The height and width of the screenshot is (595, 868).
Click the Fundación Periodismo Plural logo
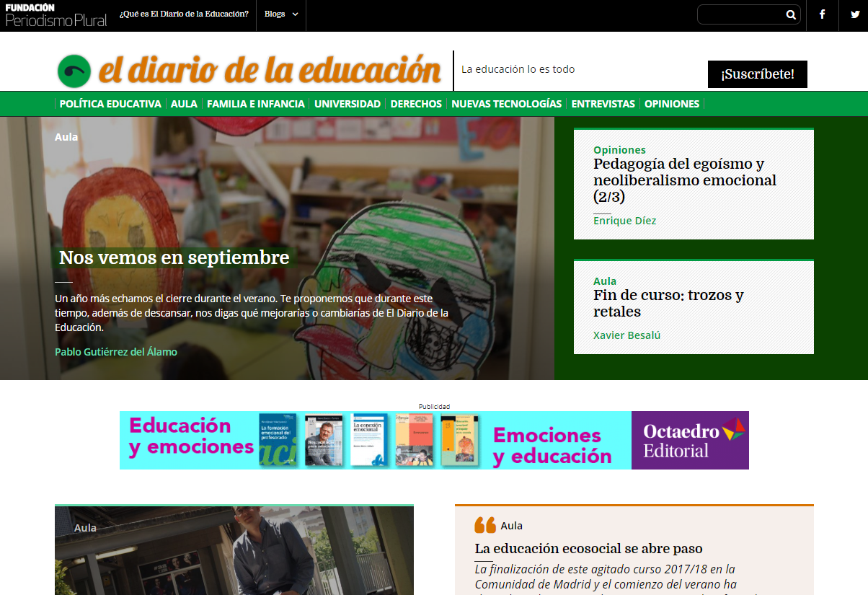click(x=56, y=15)
